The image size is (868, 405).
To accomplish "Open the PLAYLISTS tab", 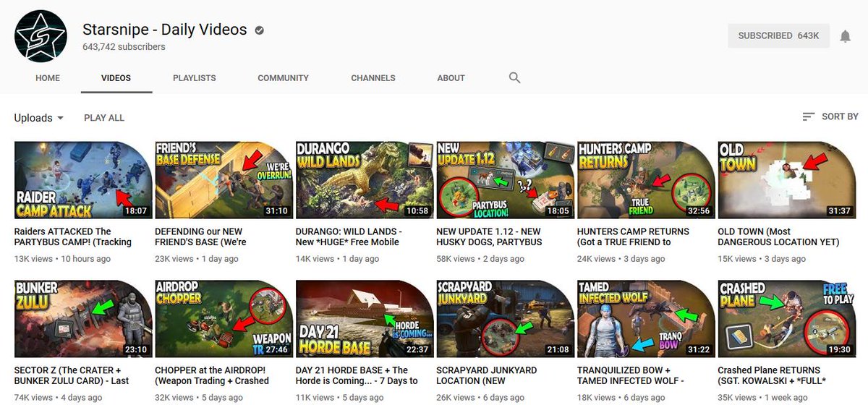I will [x=195, y=78].
